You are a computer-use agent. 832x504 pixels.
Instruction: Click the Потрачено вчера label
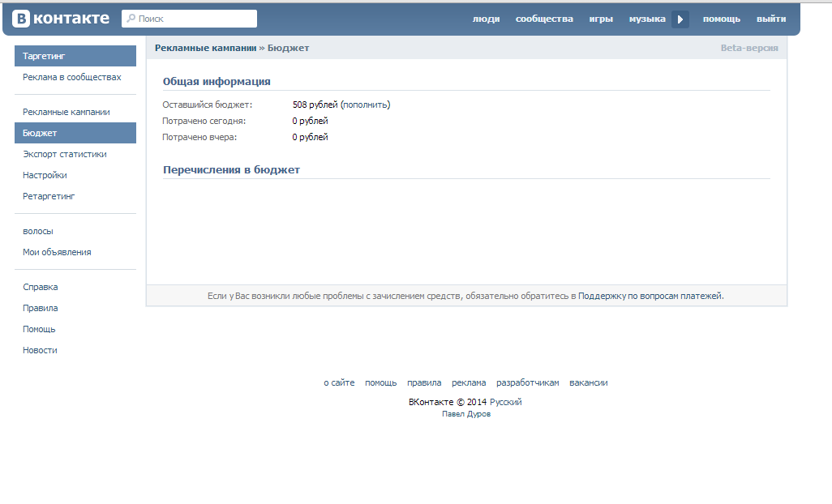[x=199, y=137]
